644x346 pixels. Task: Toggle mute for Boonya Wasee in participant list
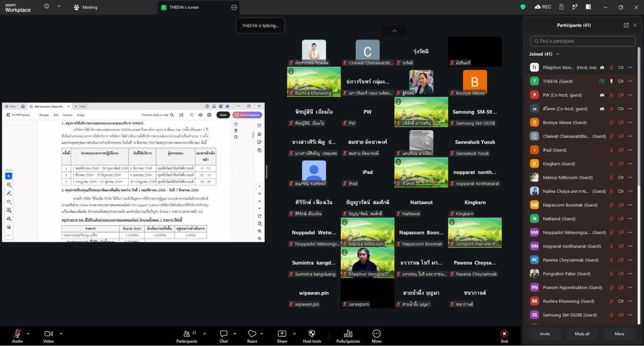coord(612,123)
